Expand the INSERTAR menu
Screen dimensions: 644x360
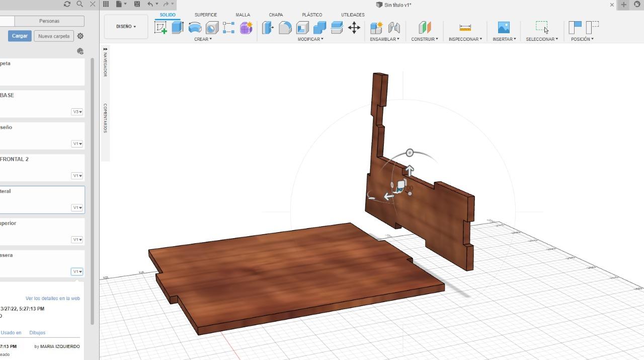coord(504,39)
